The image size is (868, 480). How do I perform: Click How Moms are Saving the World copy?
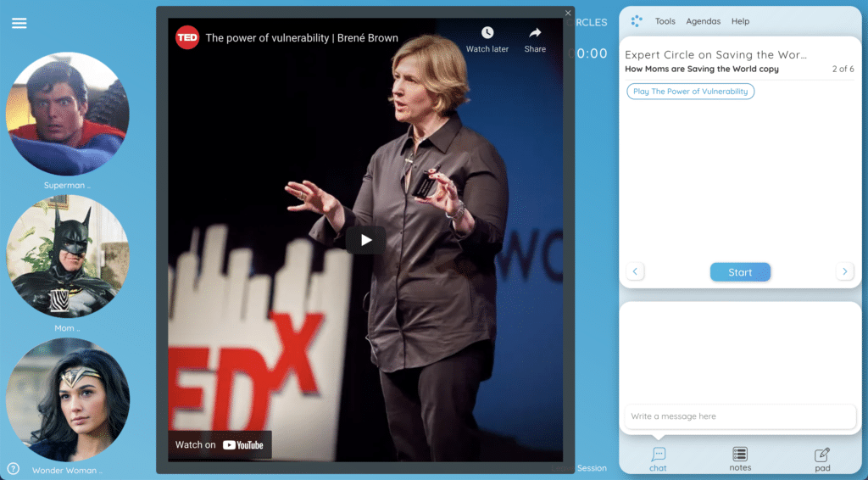[702, 70]
